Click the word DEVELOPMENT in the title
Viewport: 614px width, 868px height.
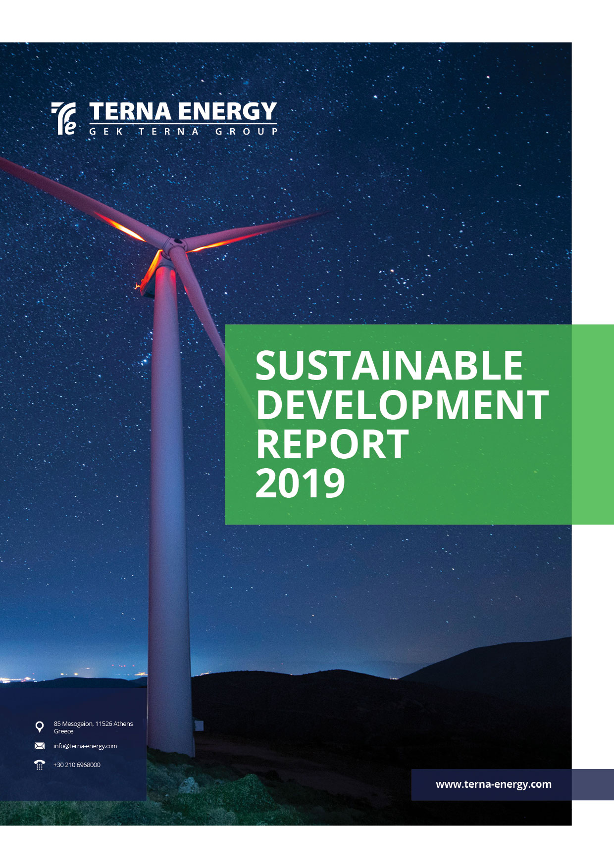403,405
